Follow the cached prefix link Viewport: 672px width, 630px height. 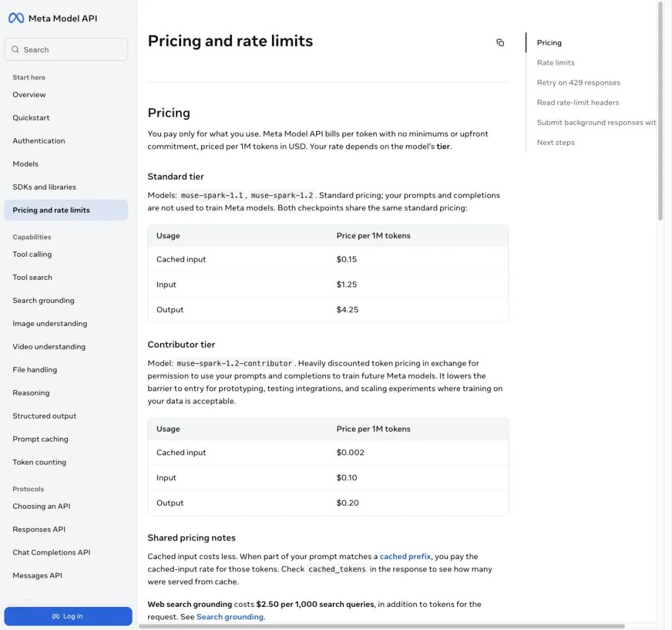coord(405,557)
